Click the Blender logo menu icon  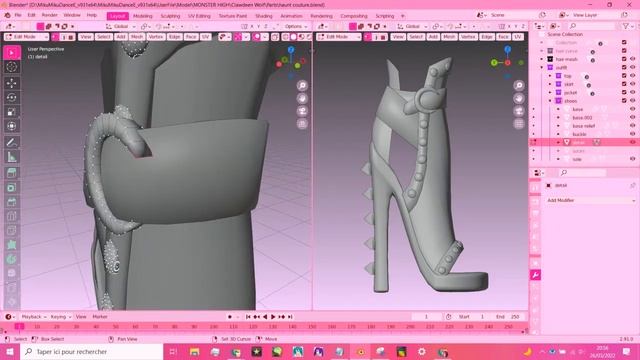point(7,15)
